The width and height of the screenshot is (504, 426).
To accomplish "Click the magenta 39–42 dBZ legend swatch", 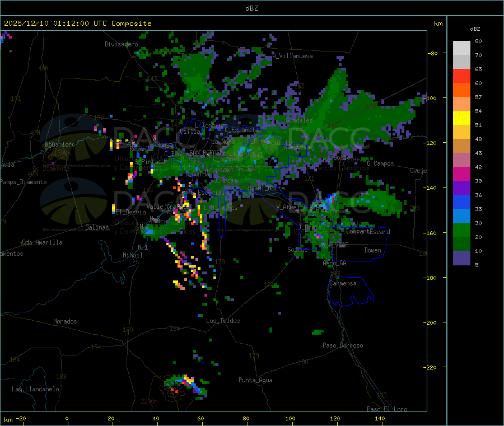I will (x=461, y=174).
